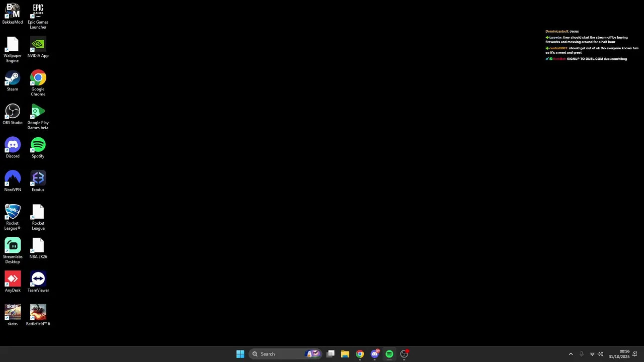Select the skate. game desktop icon
644x362 pixels.
coord(13,315)
